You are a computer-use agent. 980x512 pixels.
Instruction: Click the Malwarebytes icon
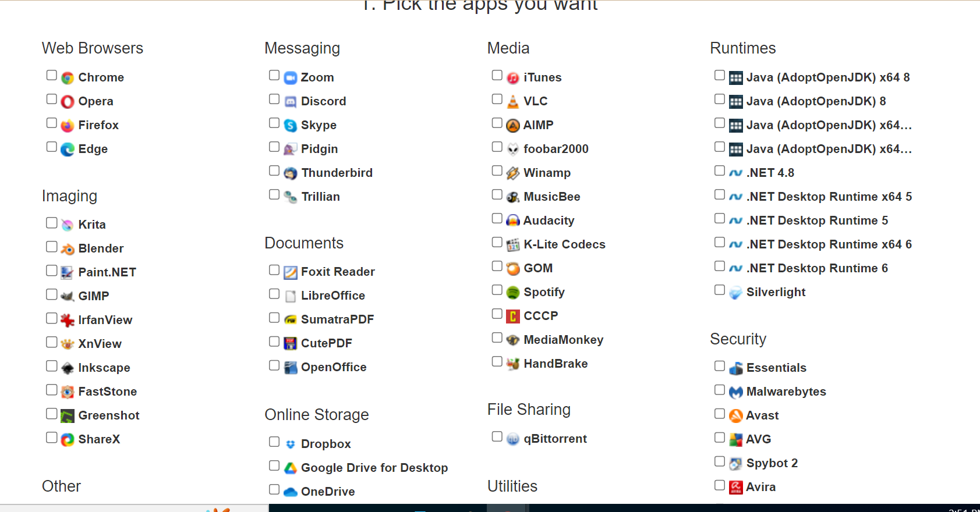tap(735, 392)
